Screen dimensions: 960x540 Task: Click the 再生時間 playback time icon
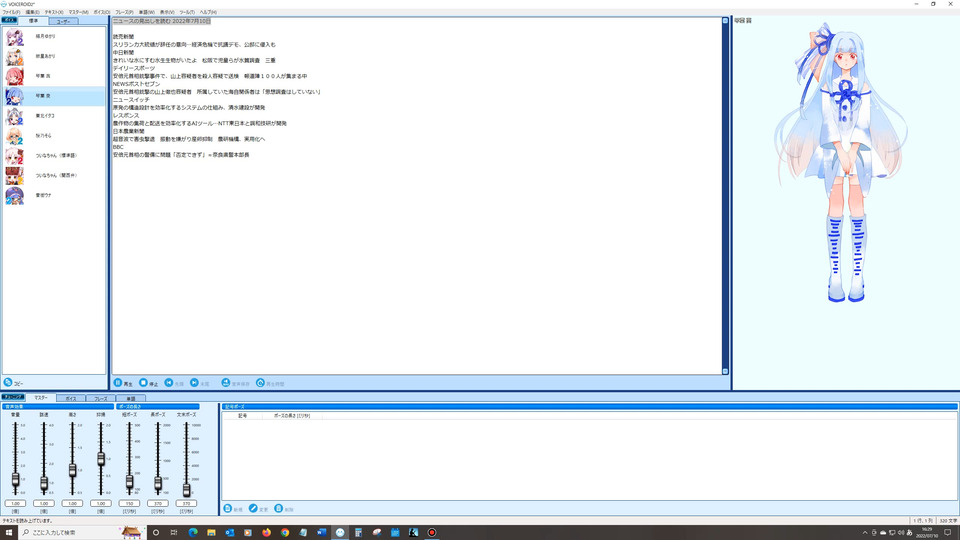260,383
